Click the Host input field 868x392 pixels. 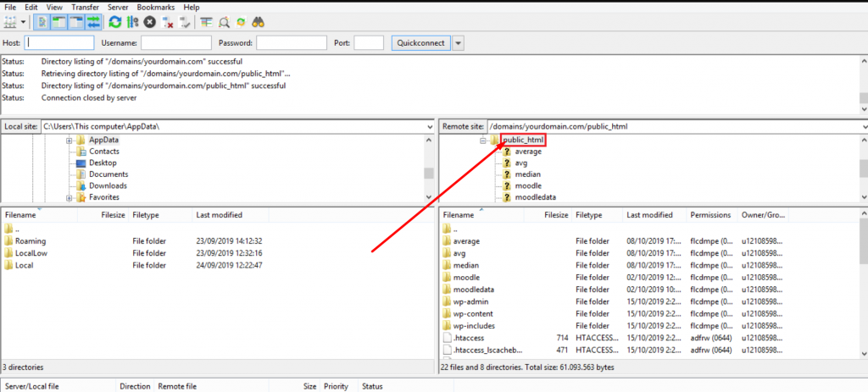coord(59,42)
